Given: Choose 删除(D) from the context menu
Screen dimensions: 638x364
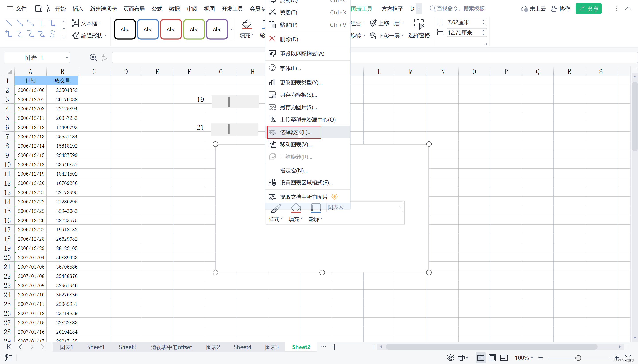Looking at the screenshot, I should coord(308,39).
